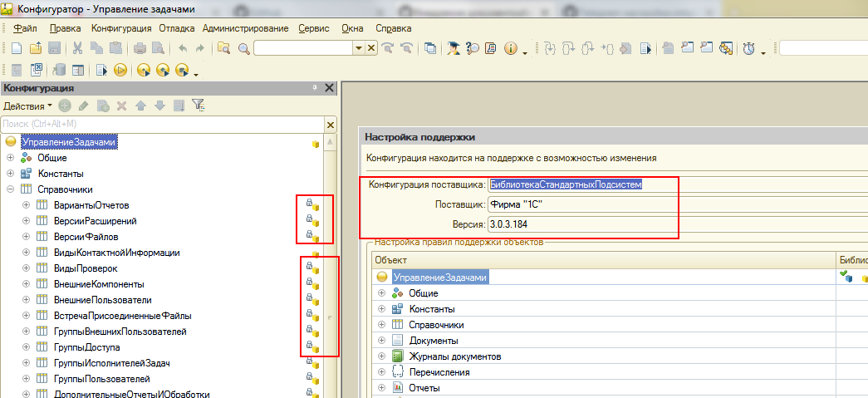
Task: Select ГруппыПользователей in the catalogs list
Action: [x=102, y=379]
